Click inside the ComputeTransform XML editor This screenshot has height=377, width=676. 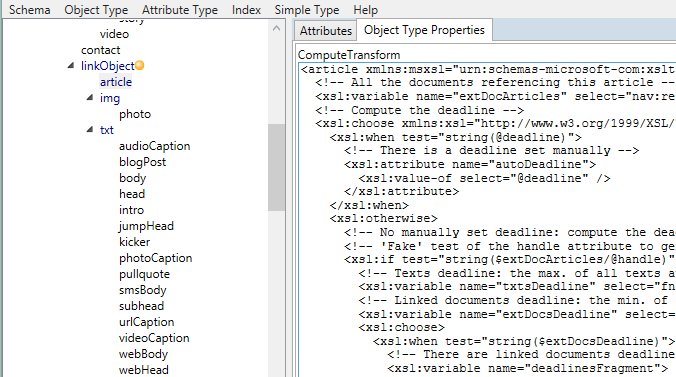click(487, 220)
